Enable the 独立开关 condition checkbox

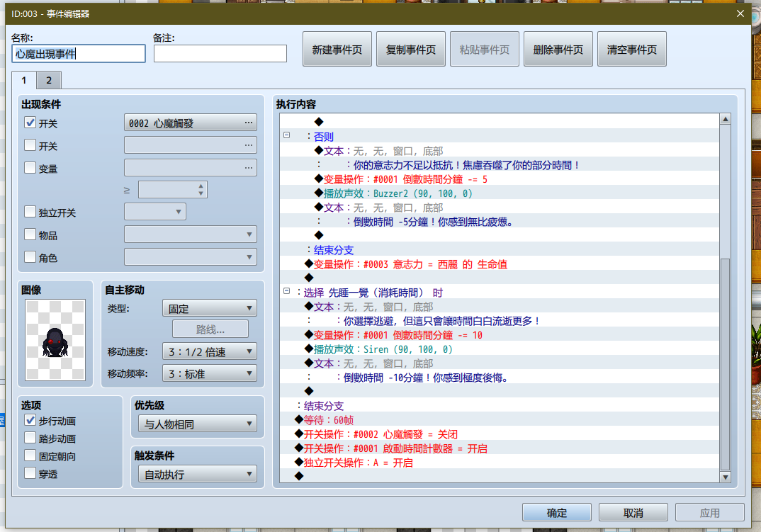[x=30, y=212]
